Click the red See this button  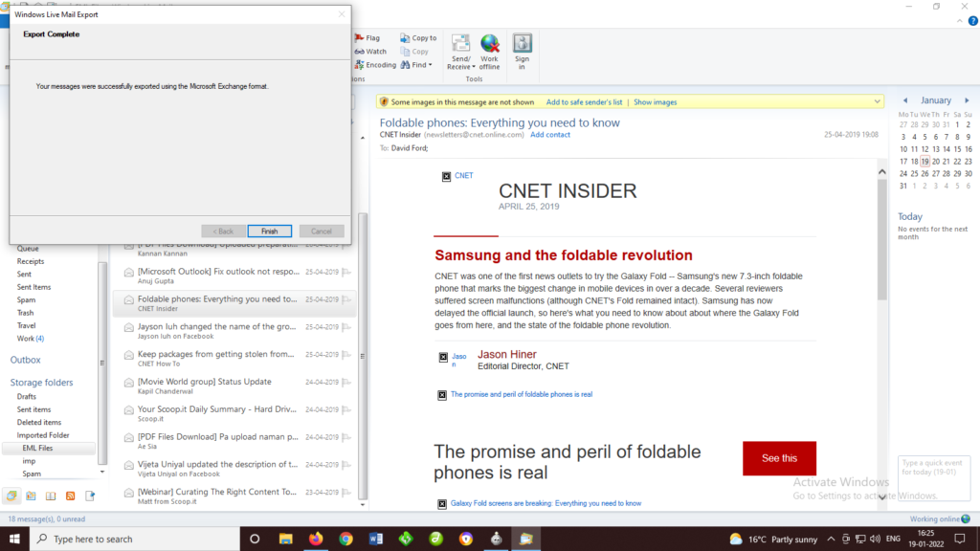tap(779, 458)
